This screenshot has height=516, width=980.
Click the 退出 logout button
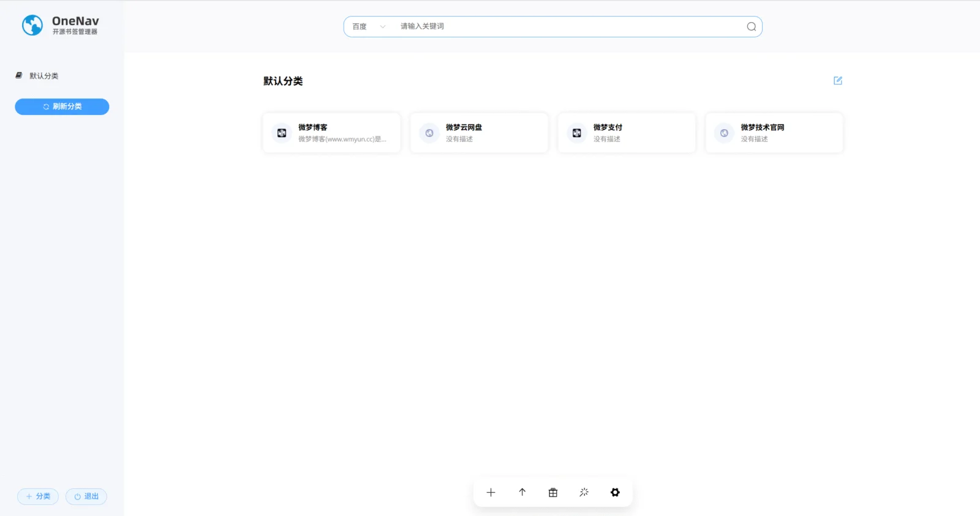86,496
